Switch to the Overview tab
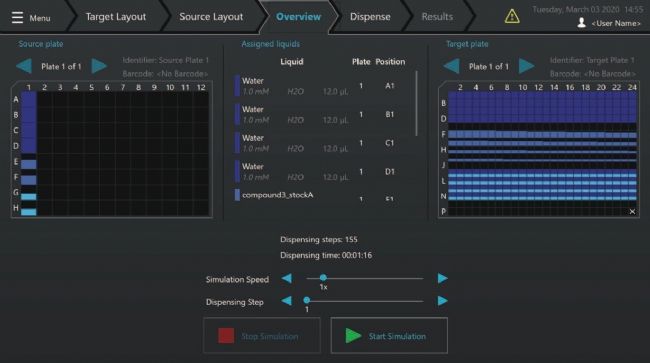The height and width of the screenshot is (363, 650). (298, 17)
